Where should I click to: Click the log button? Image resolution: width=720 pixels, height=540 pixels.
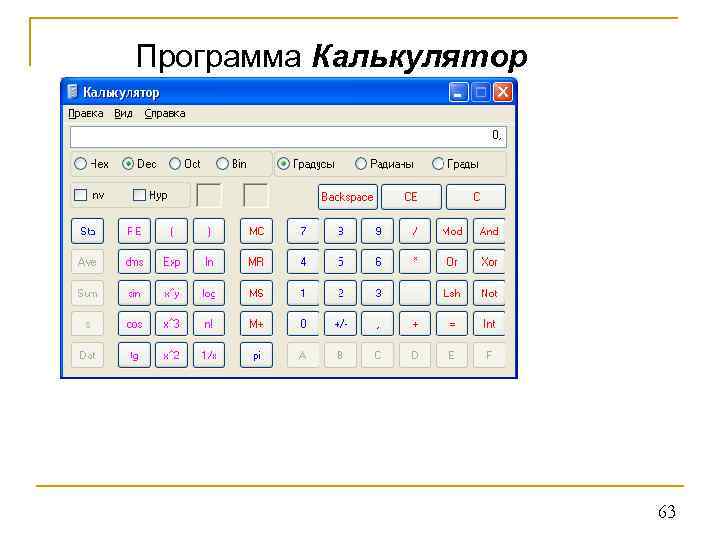coord(209,293)
